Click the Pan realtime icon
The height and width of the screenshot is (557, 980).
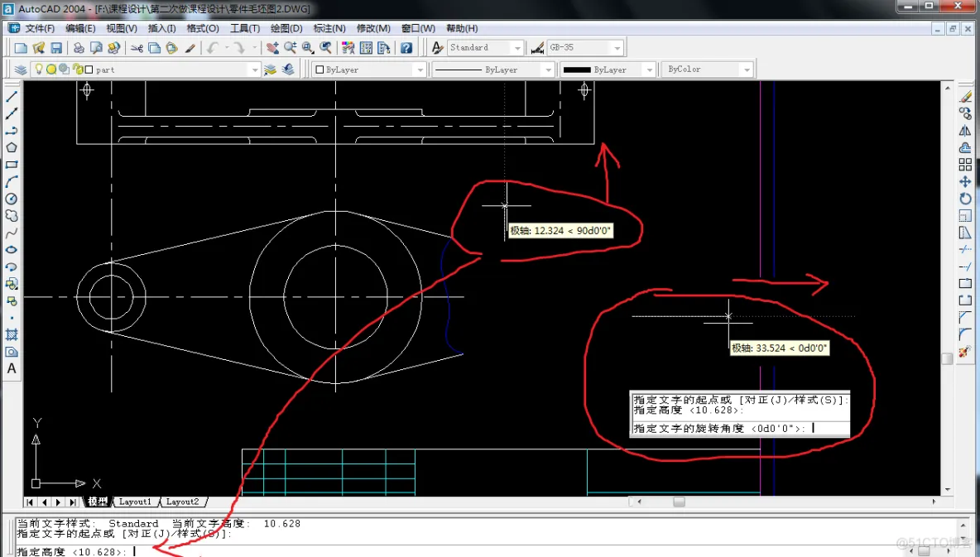point(272,47)
